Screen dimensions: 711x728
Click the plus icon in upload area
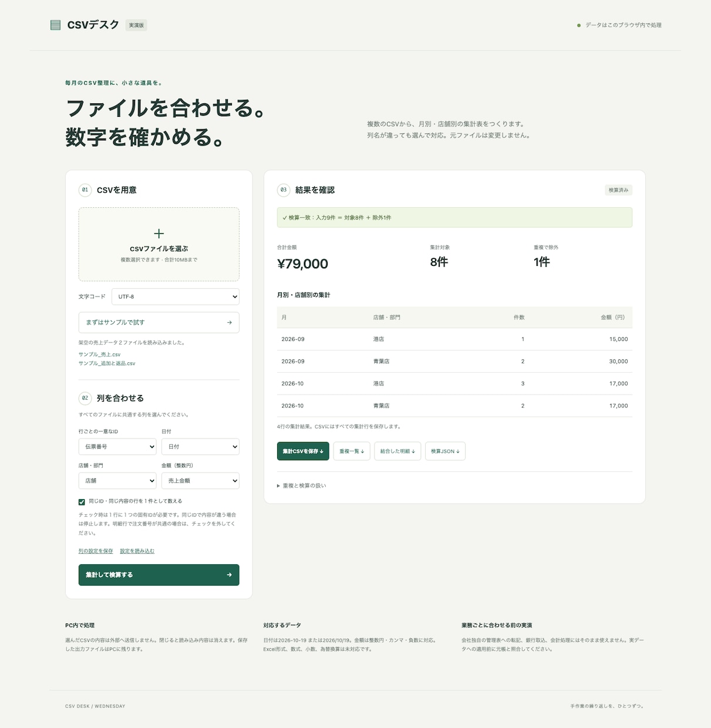click(159, 234)
